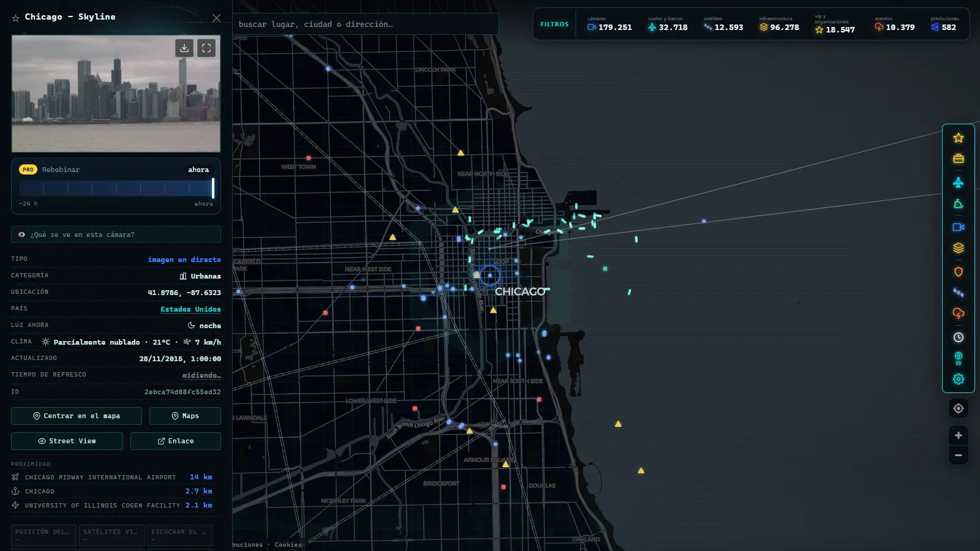Image resolution: width=980 pixels, height=551 pixels.
Task: Follow the Estados Unidos country link
Action: tap(190, 309)
